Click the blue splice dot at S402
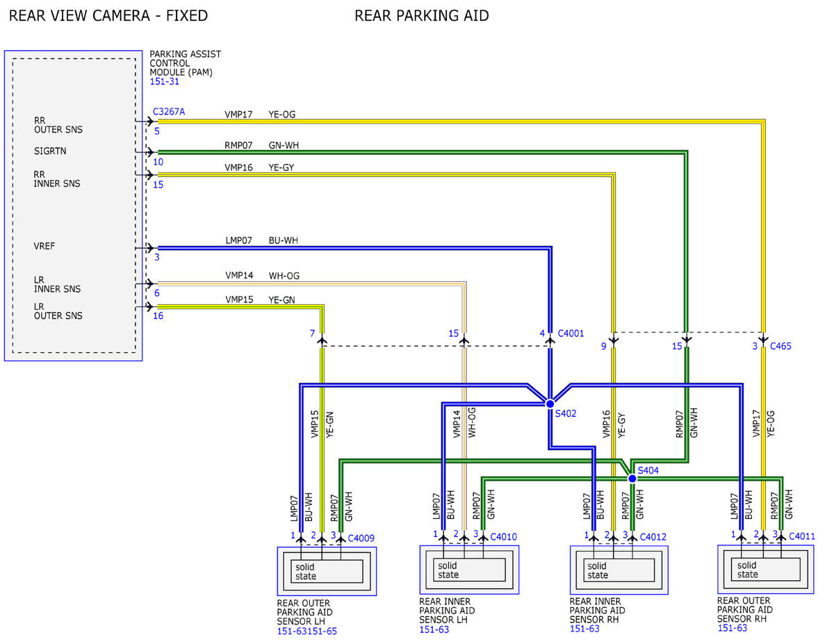The width and height of the screenshot is (834, 644). [x=550, y=404]
